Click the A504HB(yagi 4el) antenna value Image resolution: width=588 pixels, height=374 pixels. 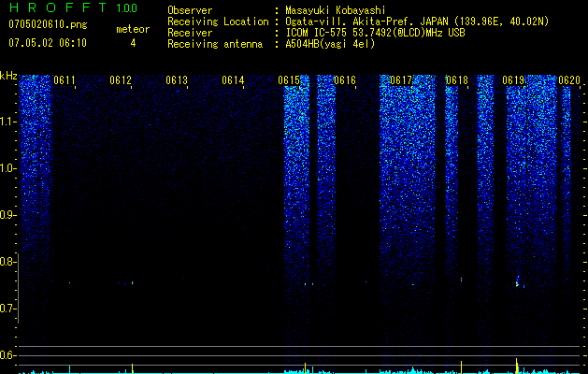(330, 44)
